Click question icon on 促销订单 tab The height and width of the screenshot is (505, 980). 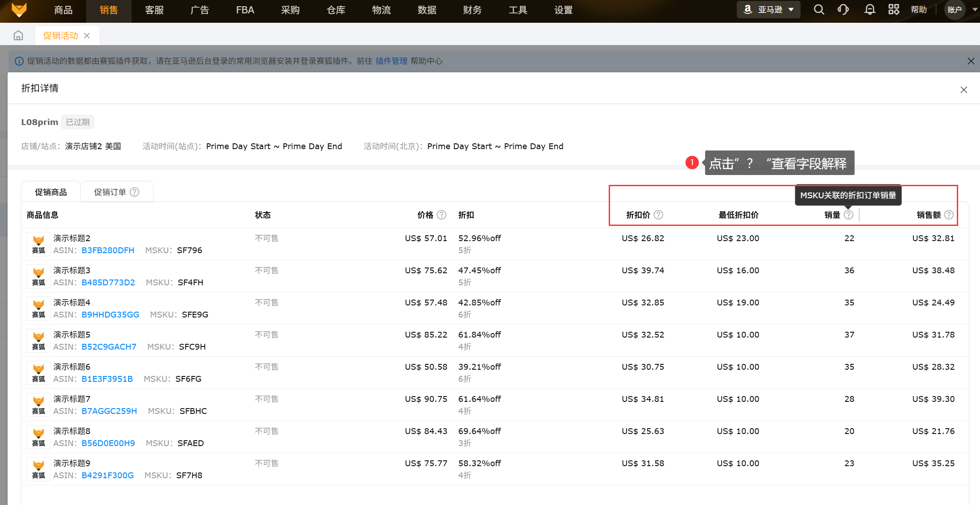[134, 192]
